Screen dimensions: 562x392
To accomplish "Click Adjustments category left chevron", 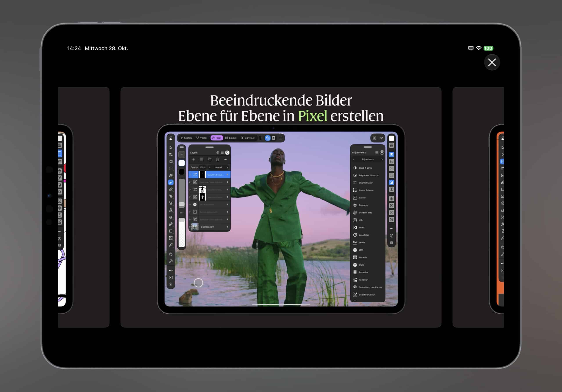I will coord(353,159).
